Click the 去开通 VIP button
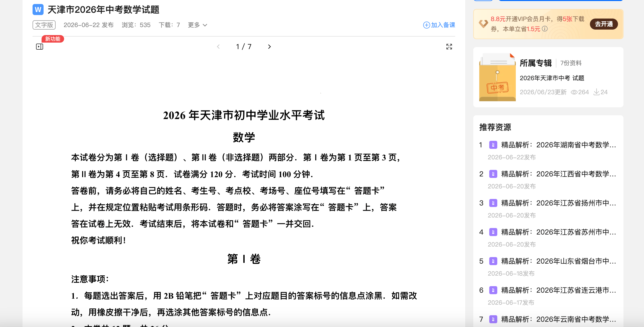This screenshot has width=644, height=327. tap(604, 24)
